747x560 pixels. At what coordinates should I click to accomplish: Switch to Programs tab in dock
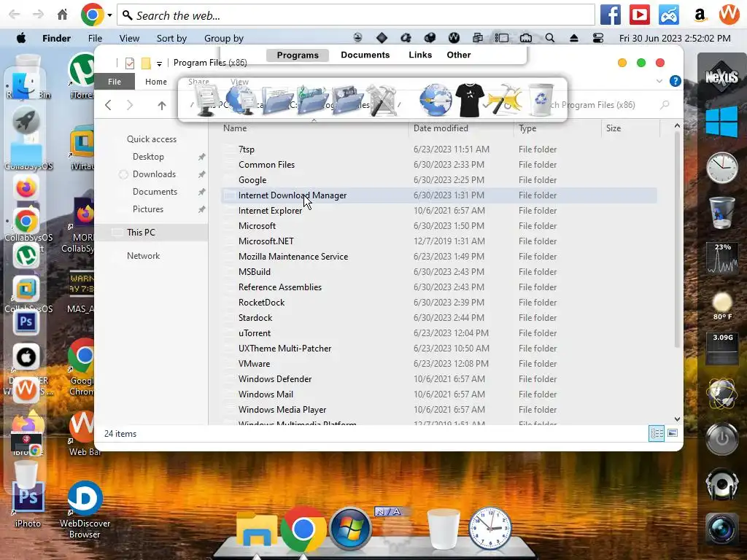298,55
